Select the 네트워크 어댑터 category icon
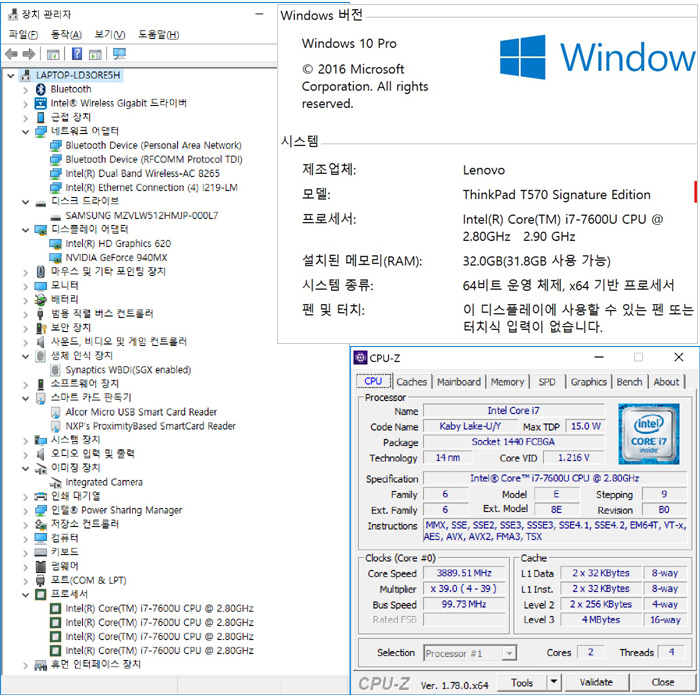 (x=41, y=131)
